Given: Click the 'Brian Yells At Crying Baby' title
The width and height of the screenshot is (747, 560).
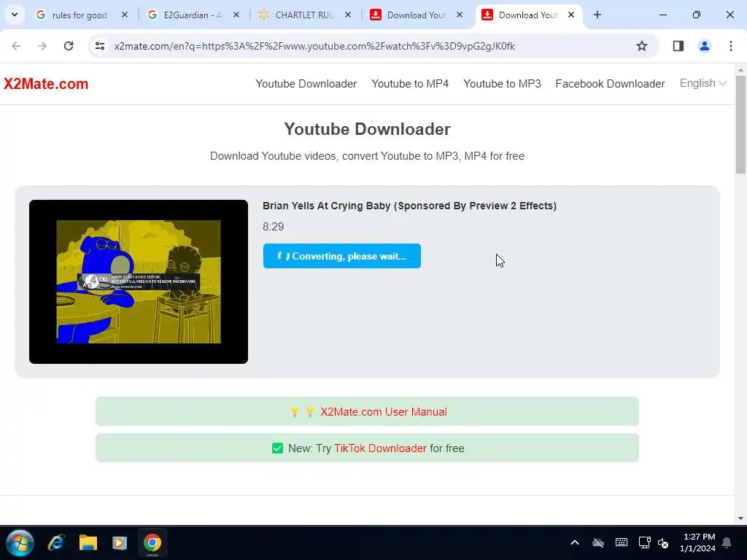Looking at the screenshot, I should (410, 206).
